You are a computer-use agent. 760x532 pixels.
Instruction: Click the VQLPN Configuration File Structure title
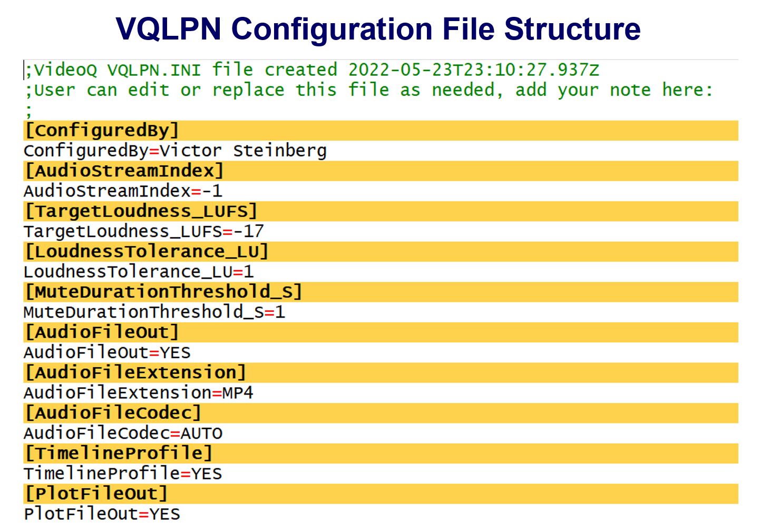378,28
